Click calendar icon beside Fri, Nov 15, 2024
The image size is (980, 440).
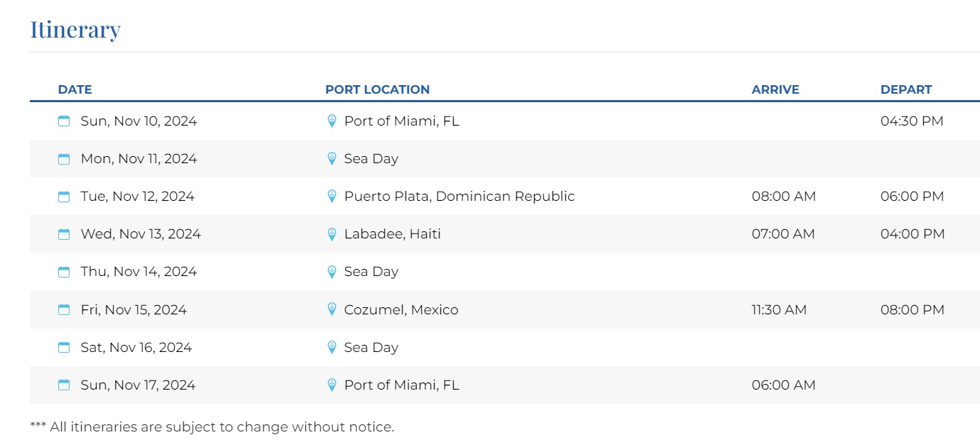[64, 310]
